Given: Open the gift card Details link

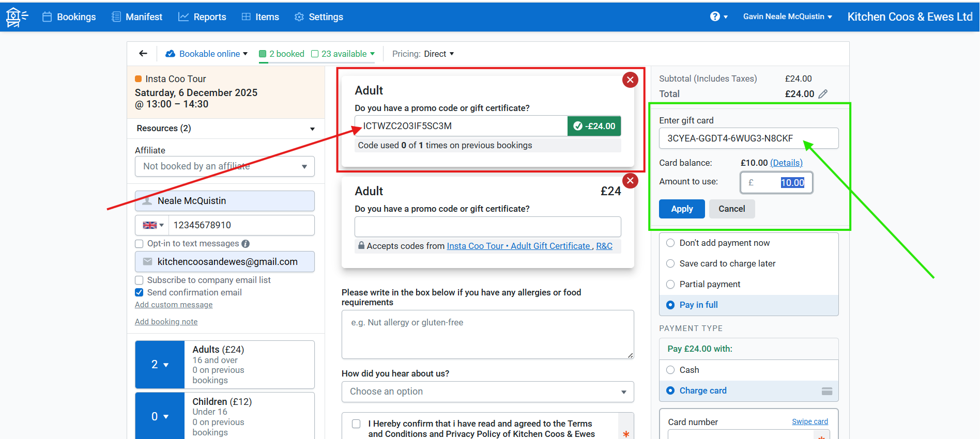Looking at the screenshot, I should [786, 163].
